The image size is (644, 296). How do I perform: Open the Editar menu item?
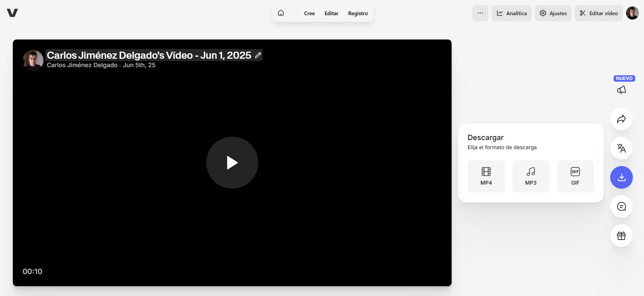331,14
